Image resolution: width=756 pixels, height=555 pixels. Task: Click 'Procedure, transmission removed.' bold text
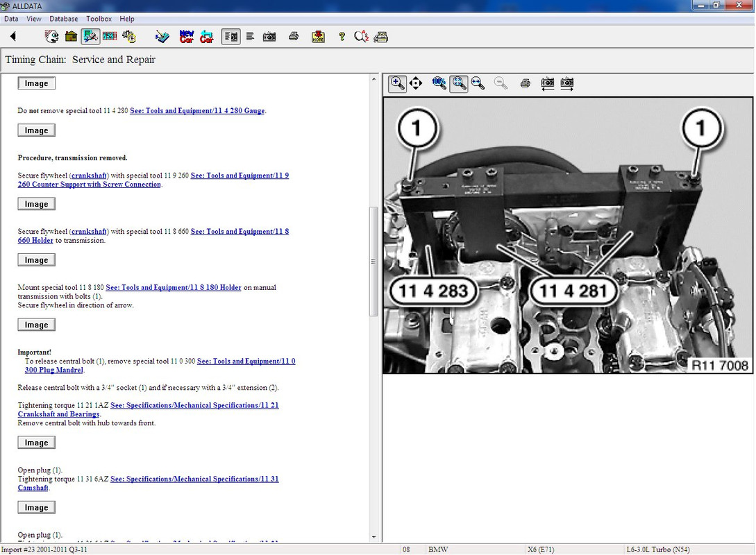click(x=73, y=158)
